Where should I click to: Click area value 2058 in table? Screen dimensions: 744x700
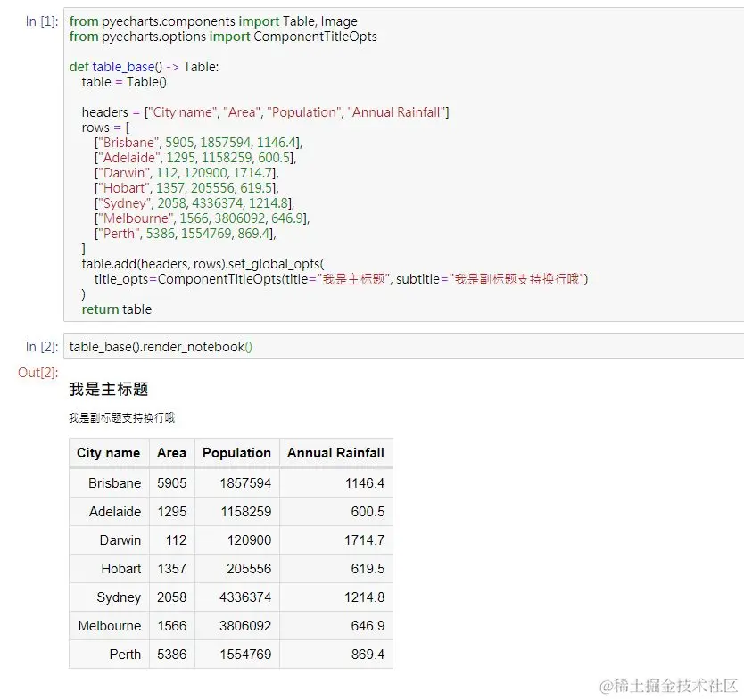pos(172,597)
